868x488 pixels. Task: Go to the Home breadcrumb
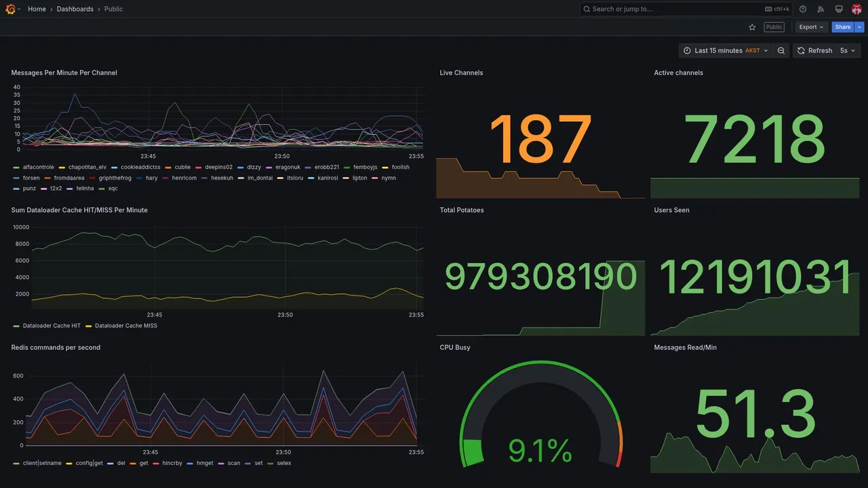point(37,9)
